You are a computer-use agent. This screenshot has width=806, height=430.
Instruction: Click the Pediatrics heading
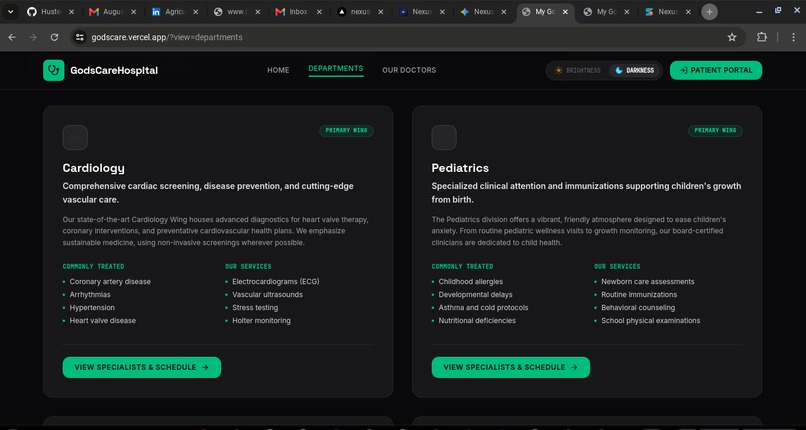tap(460, 168)
